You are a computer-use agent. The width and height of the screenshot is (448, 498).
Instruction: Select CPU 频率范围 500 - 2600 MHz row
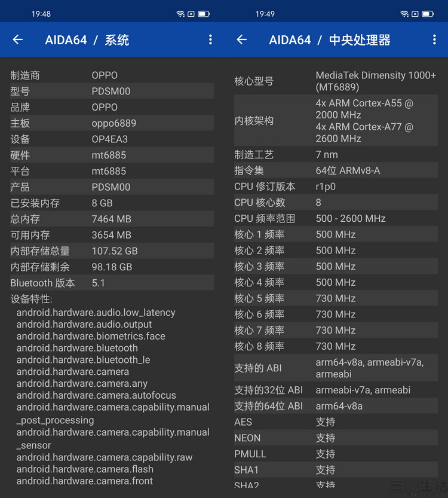(x=336, y=219)
